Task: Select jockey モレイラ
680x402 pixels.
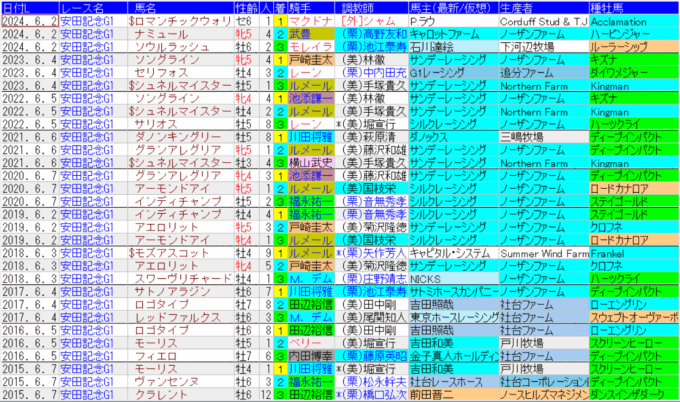Action: (311, 47)
